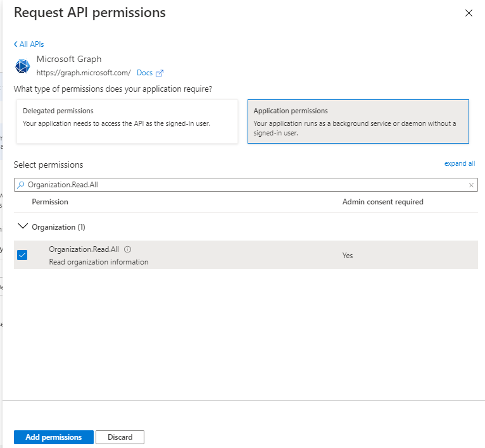Viewport: 485px width, 448px height.
Task: Click the Add permissions button
Action: [x=54, y=437]
